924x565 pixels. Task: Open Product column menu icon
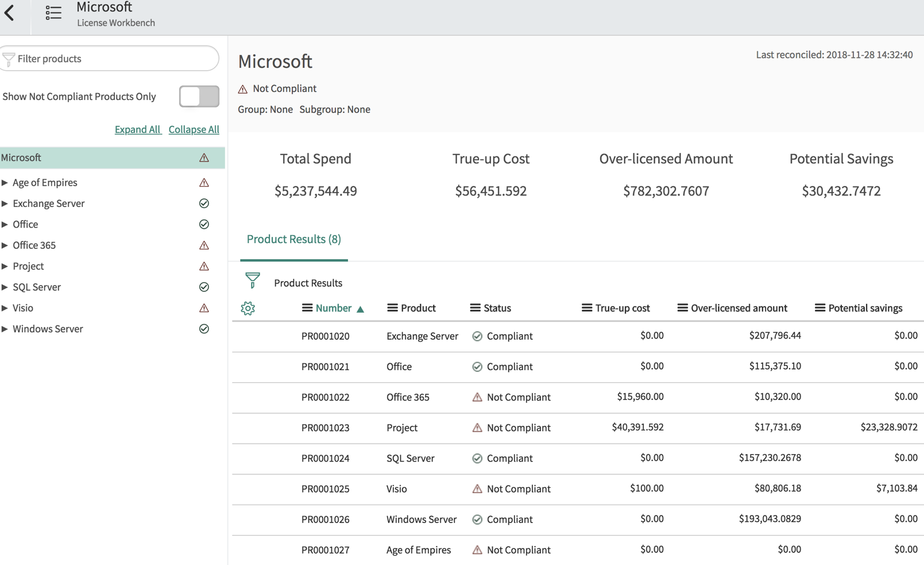point(392,308)
